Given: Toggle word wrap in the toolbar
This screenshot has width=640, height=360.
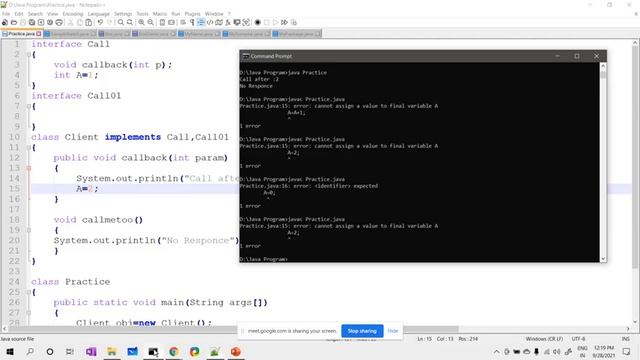Looking at the screenshot, I should click(x=183, y=22).
